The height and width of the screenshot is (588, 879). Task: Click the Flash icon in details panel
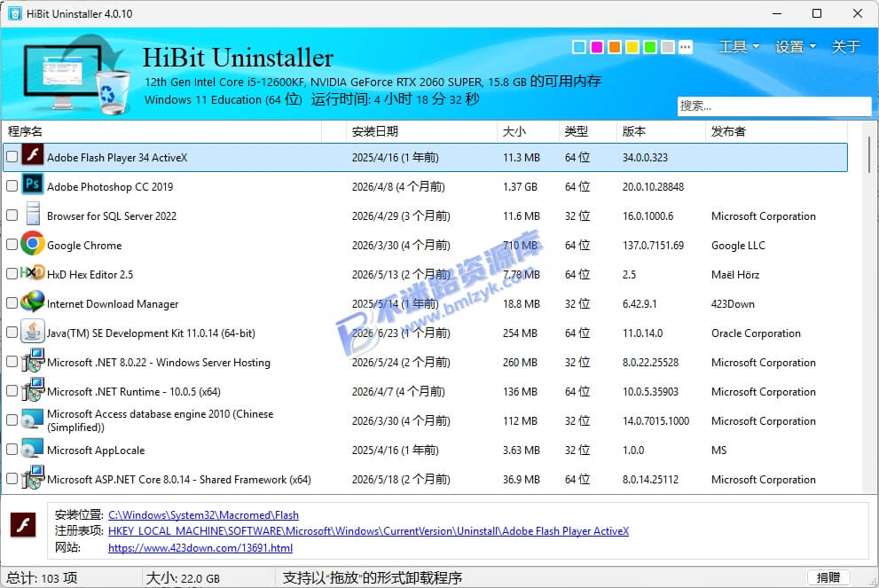coord(23,525)
